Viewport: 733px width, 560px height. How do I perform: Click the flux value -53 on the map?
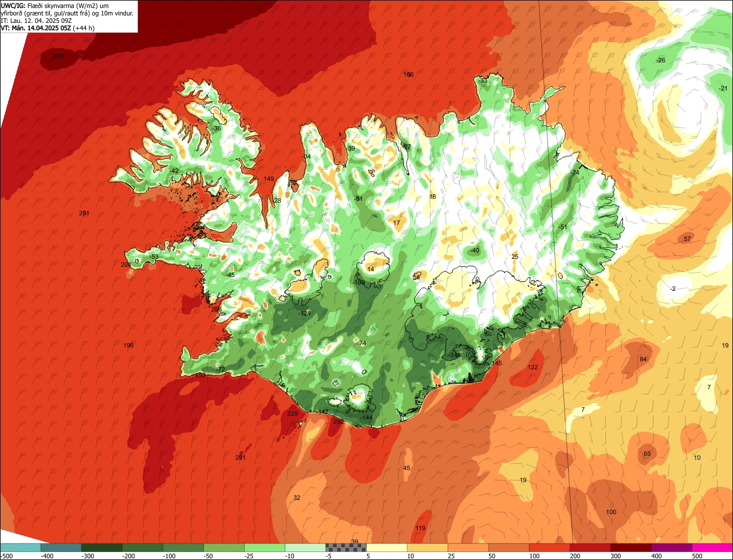tap(154, 257)
